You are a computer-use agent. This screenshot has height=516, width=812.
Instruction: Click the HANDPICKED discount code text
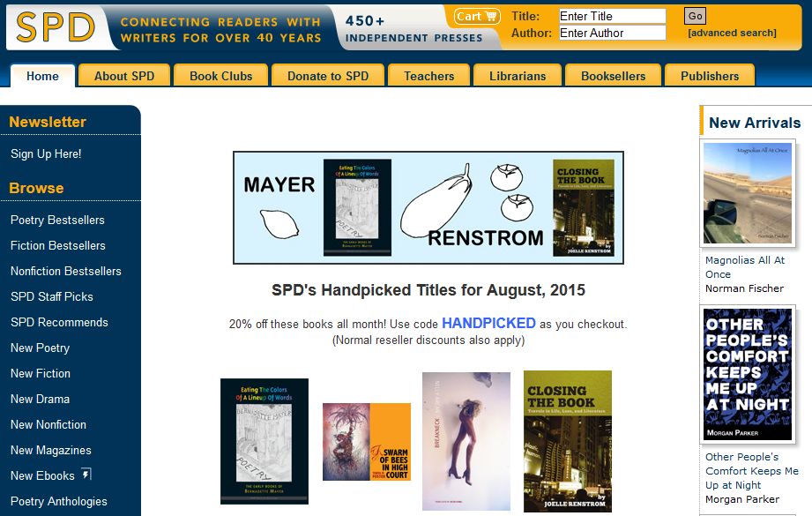[488, 324]
